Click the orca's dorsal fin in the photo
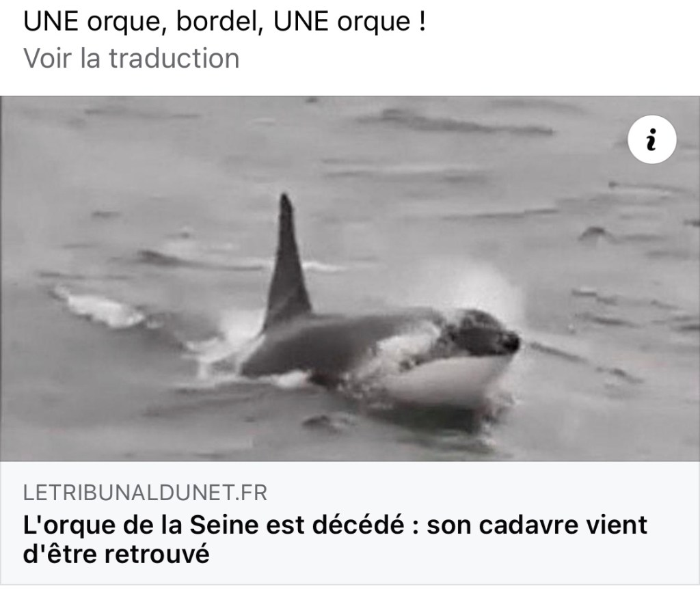700x589 pixels. point(287,261)
